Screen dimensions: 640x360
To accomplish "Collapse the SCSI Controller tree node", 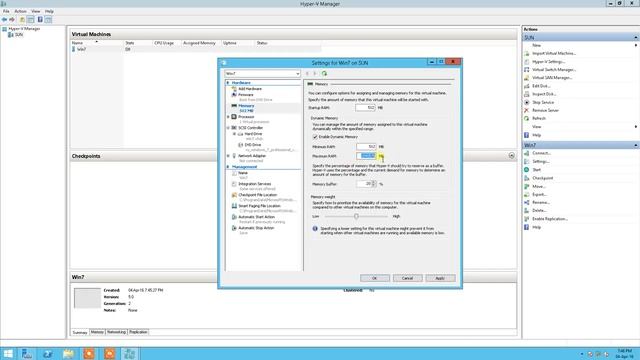I will point(229,128).
